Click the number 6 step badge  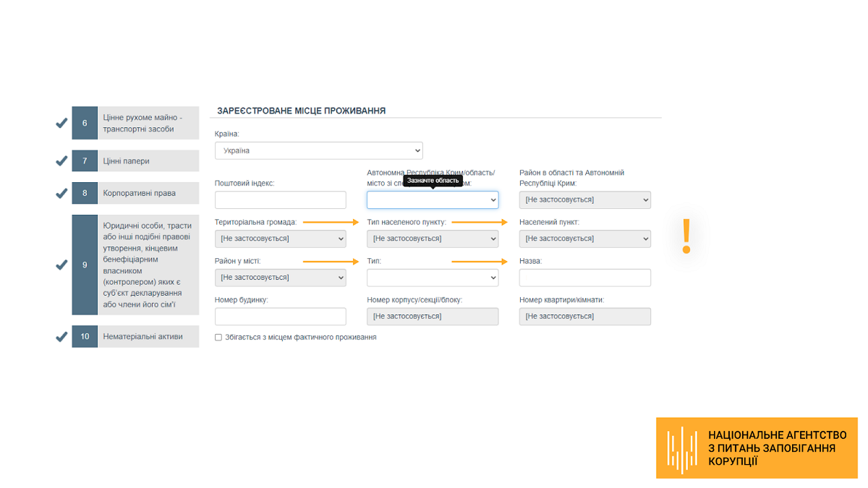click(x=85, y=123)
